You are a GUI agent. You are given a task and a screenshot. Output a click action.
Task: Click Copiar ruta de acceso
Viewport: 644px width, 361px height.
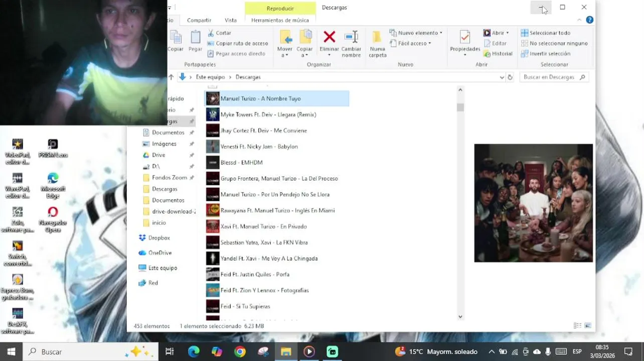tap(238, 43)
